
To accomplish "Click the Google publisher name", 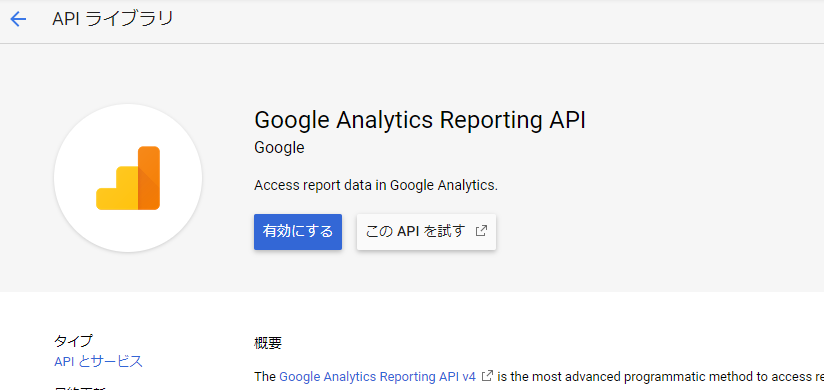I will click(x=279, y=148).
